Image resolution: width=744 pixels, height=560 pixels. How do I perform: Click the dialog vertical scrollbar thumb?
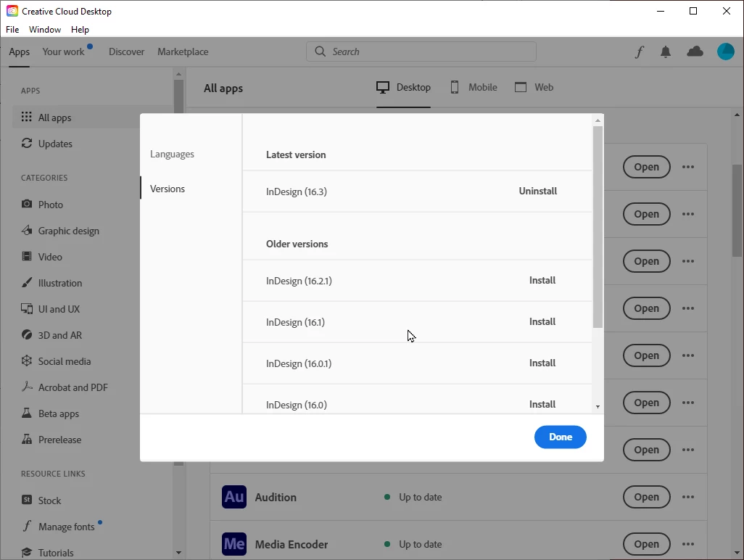tap(598, 227)
